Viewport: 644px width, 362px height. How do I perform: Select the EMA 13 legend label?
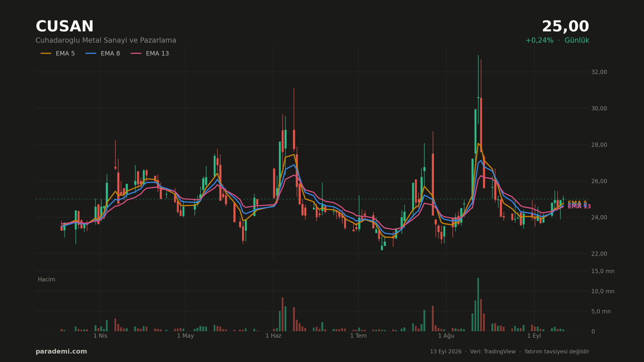pos(157,53)
